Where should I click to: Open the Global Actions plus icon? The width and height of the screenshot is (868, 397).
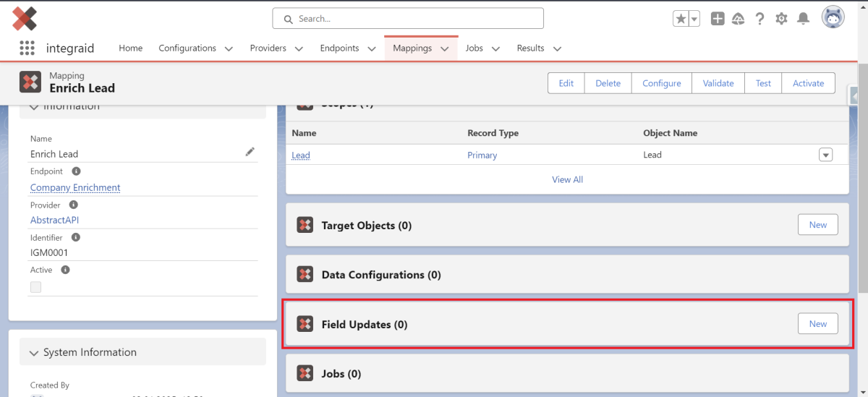(717, 20)
